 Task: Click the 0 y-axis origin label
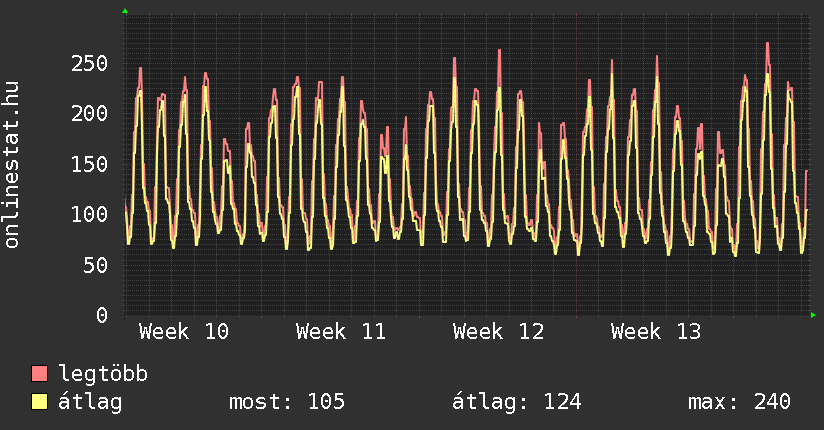click(102, 315)
